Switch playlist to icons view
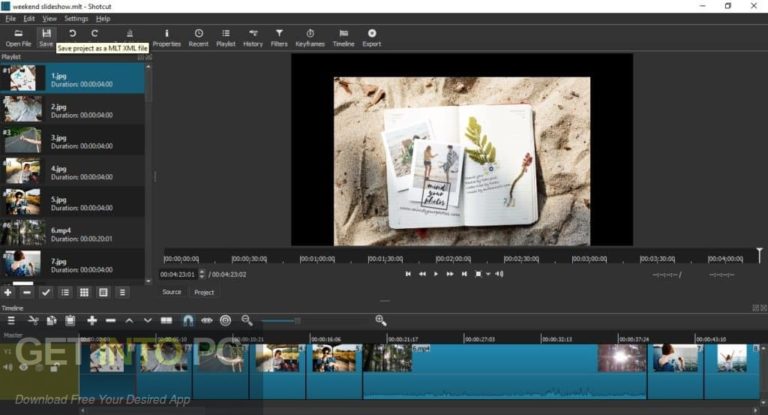Viewport: 768px width, 415px height. click(103, 293)
